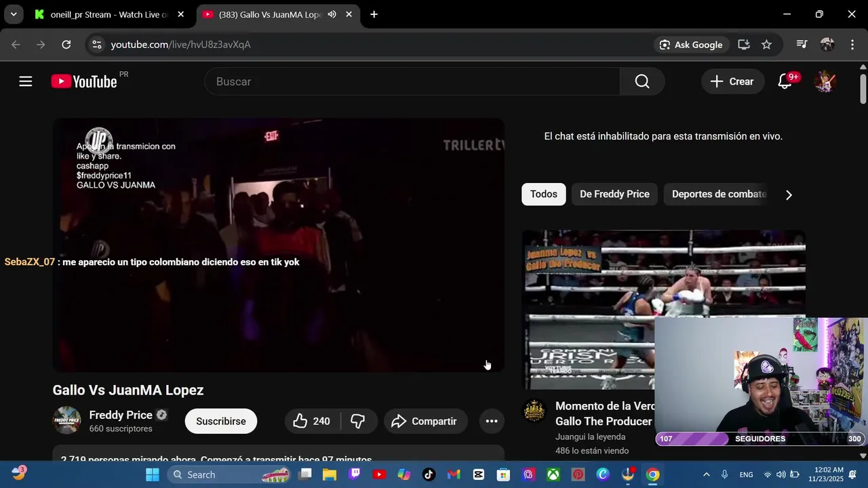Click the magnifier search button
868x488 pixels.
click(x=642, y=81)
